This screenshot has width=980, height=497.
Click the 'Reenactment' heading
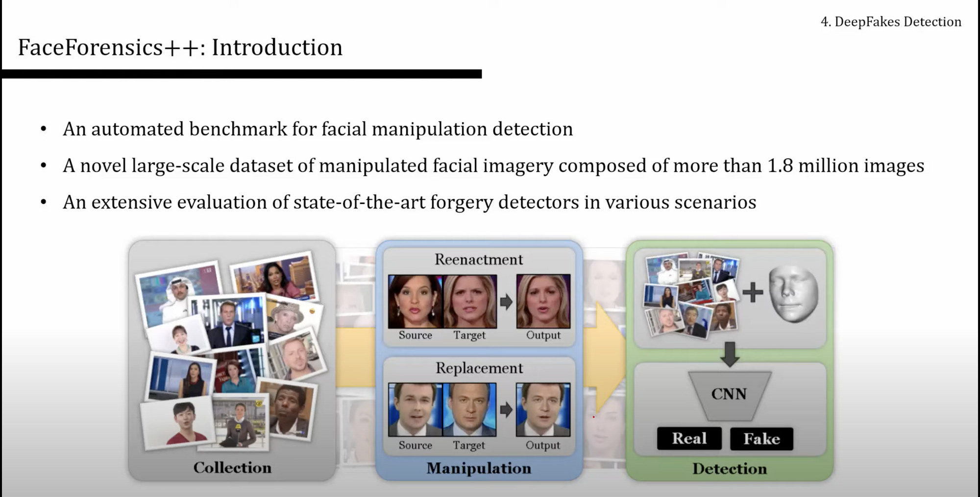coord(479,259)
